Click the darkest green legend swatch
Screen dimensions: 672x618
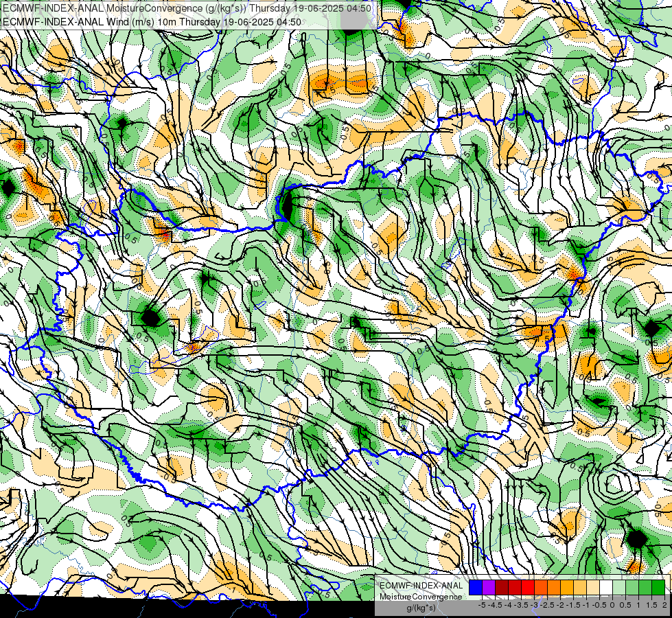point(658,587)
